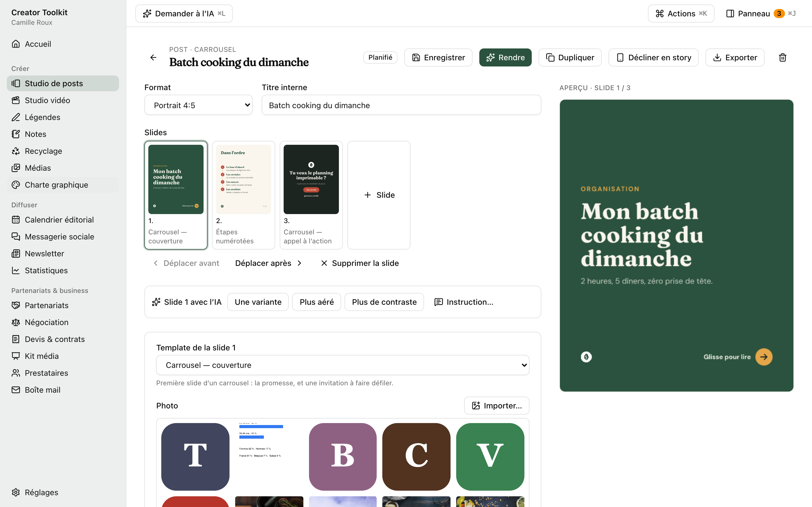This screenshot has width=812, height=507.
Task: Click the trash icon to delete post
Action: 782,57
